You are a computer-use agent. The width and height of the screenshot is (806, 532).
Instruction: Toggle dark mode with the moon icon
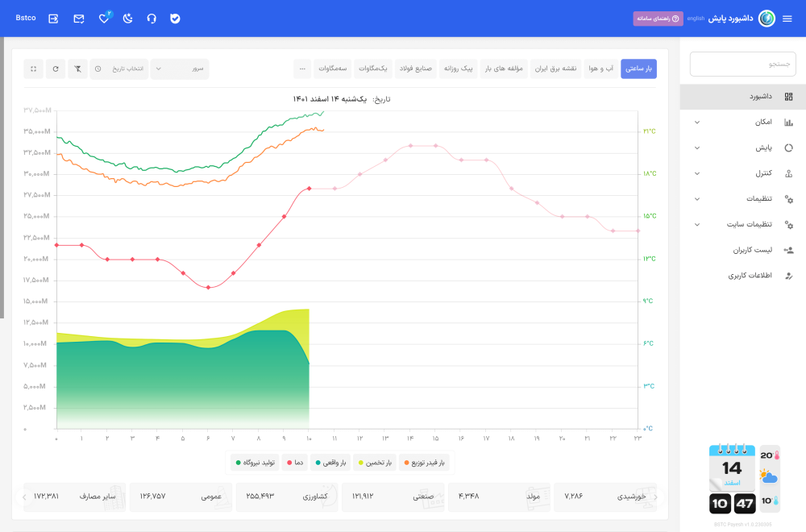128,19
